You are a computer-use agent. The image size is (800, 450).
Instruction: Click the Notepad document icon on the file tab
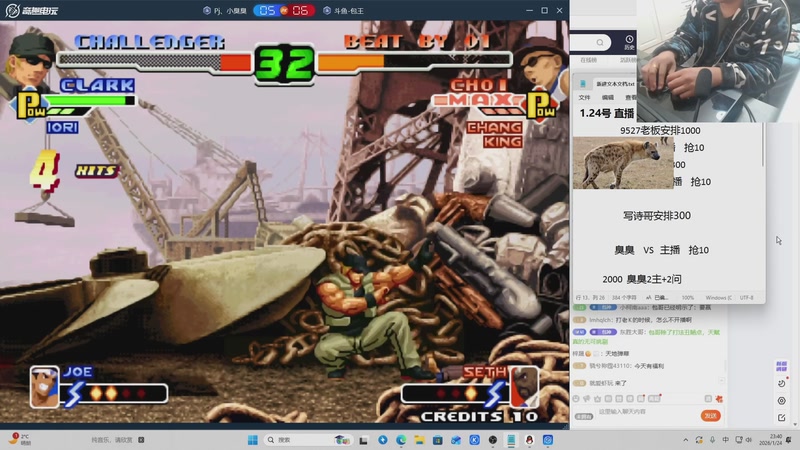coord(583,84)
